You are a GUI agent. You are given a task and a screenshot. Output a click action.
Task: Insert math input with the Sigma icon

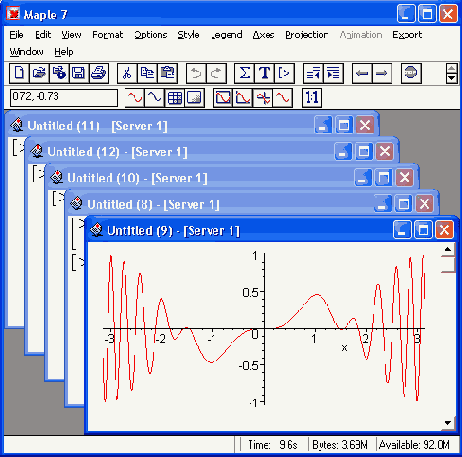point(244,73)
